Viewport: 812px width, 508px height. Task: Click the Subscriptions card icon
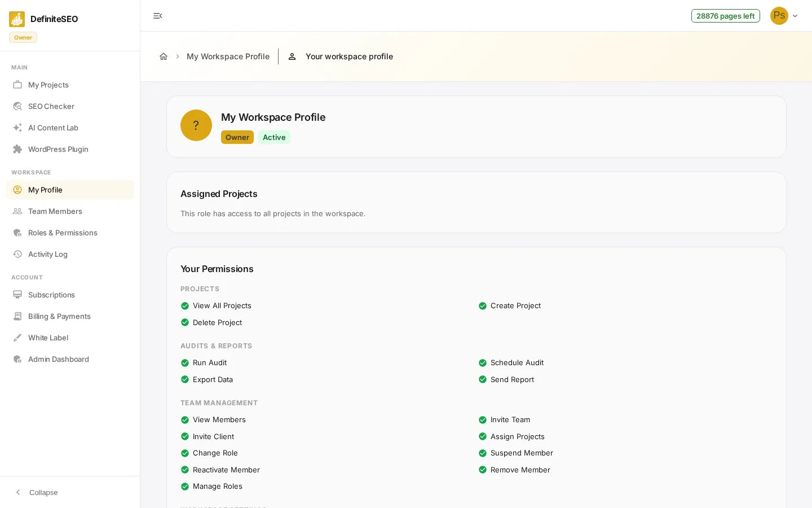[17, 295]
